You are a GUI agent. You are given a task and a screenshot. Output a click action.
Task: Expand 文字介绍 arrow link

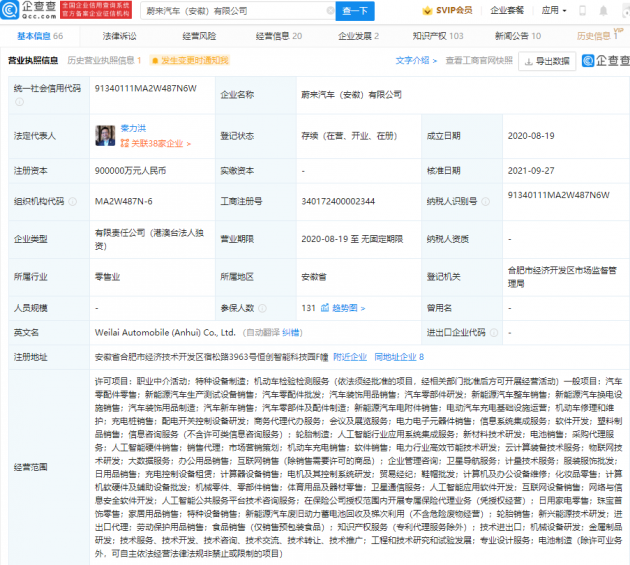pyautogui.click(x=416, y=61)
